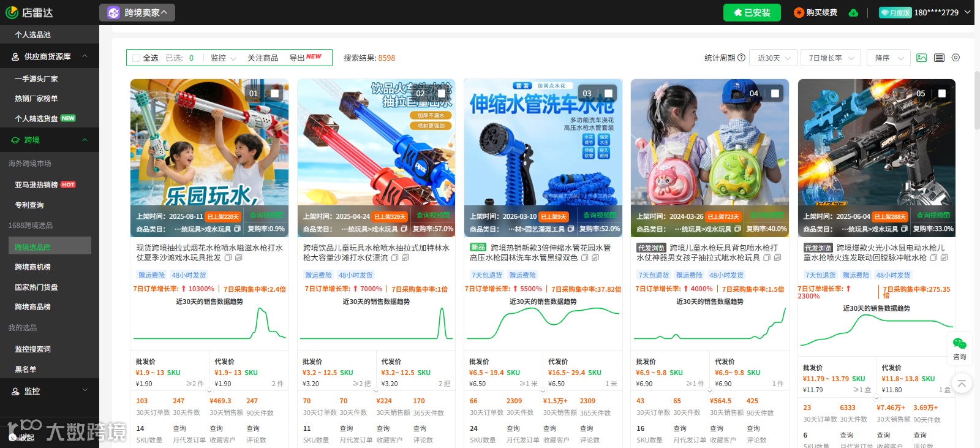Select product 03 checkbox
This screenshot has height=448, width=980.
click(x=608, y=94)
